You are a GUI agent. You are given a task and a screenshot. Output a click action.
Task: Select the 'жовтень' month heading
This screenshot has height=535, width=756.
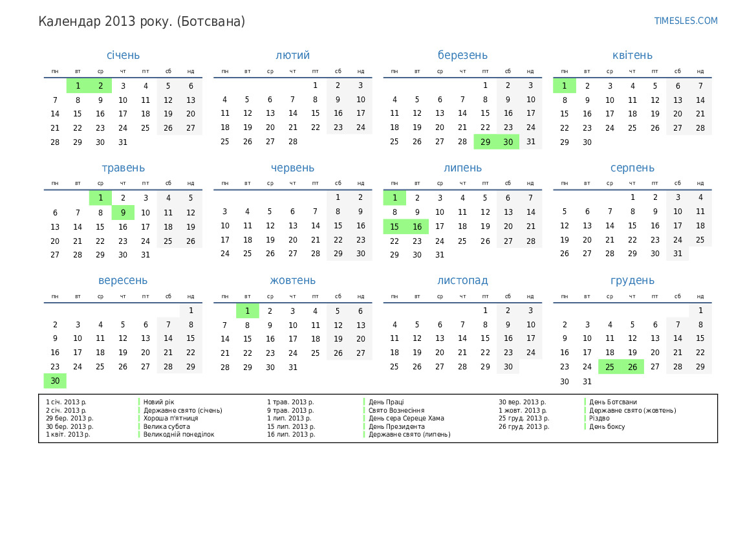pos(293,280)
